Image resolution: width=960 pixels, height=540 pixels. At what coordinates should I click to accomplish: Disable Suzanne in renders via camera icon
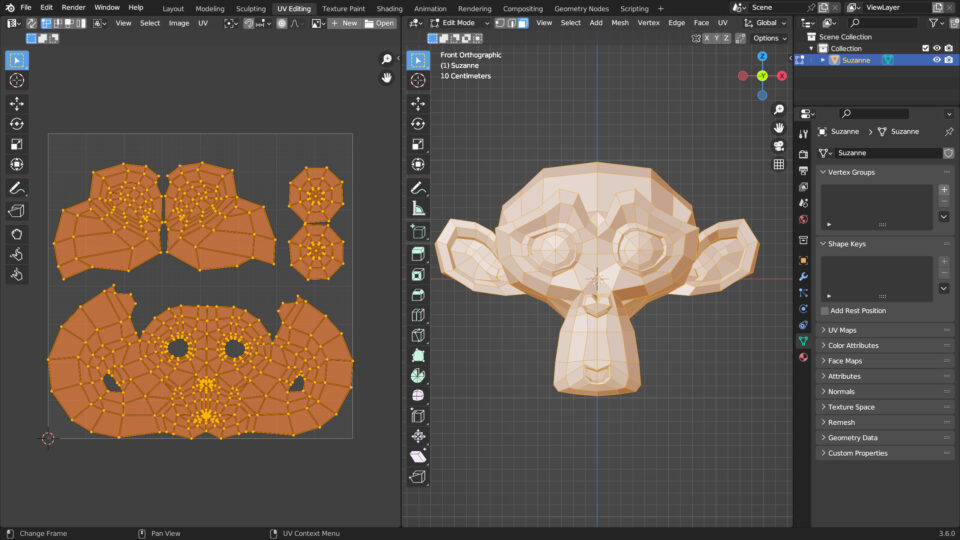coord(949,60)
